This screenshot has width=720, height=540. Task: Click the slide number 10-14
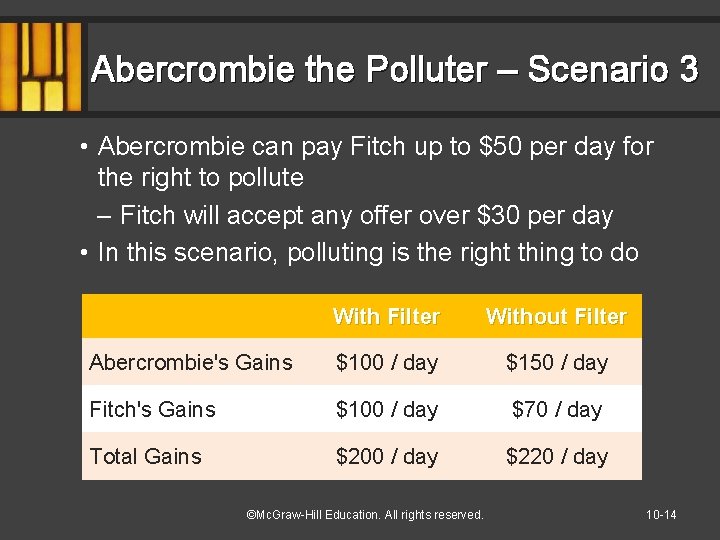(x=661, y=515)
